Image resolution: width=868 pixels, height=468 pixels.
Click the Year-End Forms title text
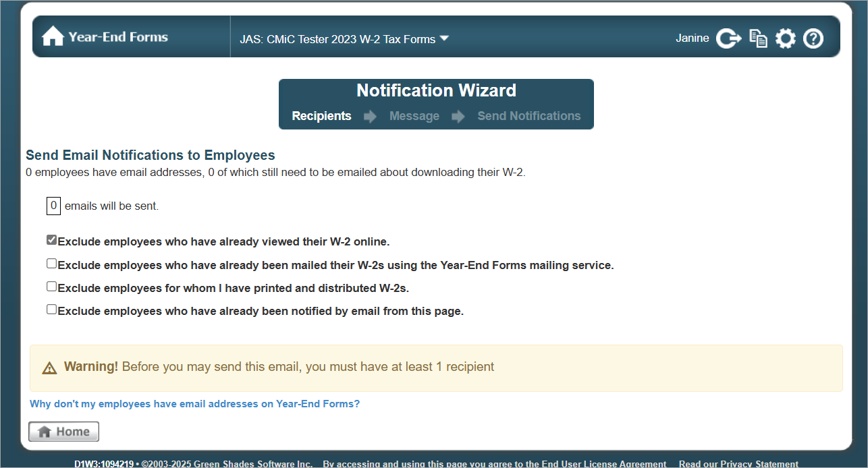[118, 37]
